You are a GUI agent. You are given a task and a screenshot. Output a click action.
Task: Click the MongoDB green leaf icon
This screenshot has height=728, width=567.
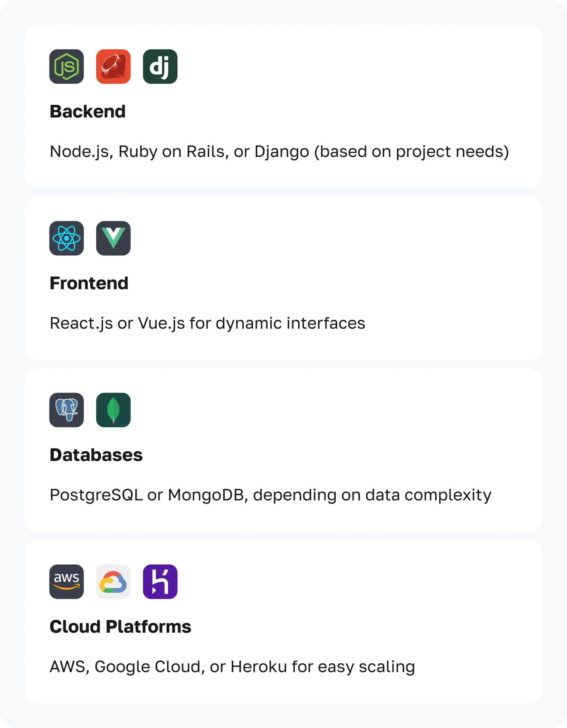click(x=113, y=410)
